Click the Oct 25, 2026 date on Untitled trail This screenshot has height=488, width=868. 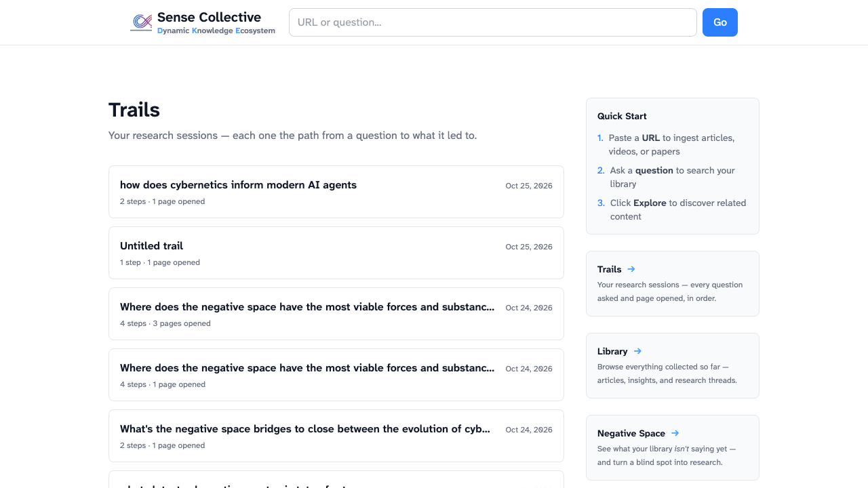[529, 247]
